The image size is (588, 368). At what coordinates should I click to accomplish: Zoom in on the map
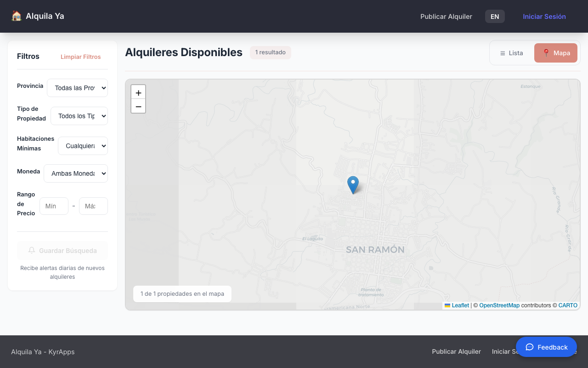138,92
